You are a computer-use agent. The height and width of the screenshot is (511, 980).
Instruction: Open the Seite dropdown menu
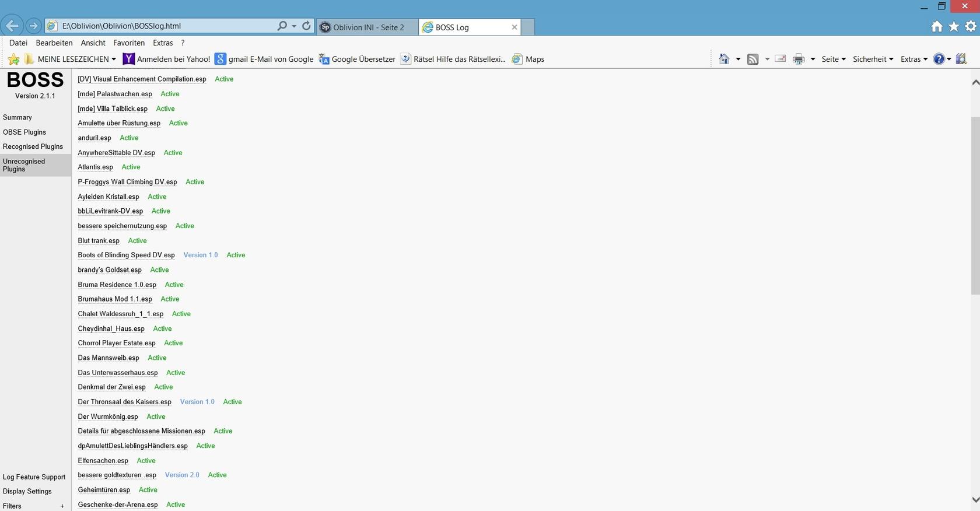833,59
